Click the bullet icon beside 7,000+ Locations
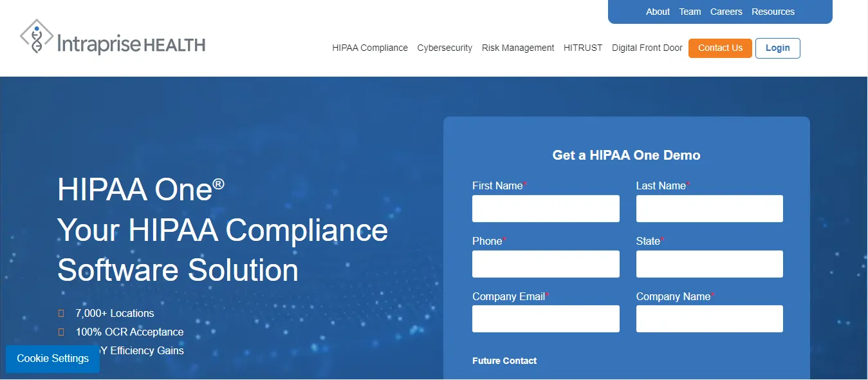The image size is (868, 380). [61, 314]
